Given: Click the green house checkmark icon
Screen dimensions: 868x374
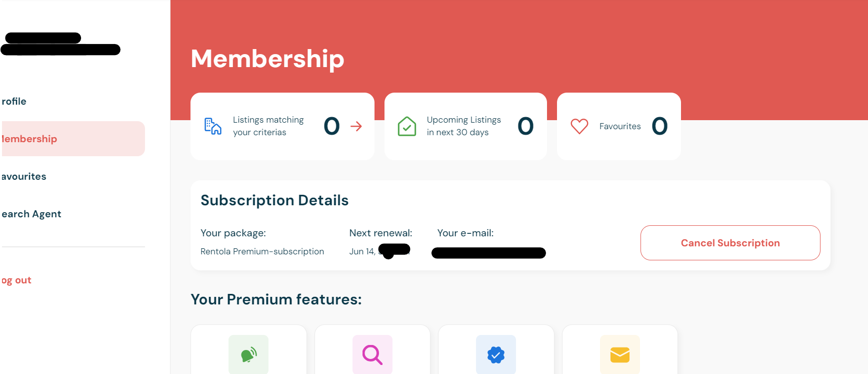Looking at the screenshot, I should pyautogui.click(x=406, y=126).
